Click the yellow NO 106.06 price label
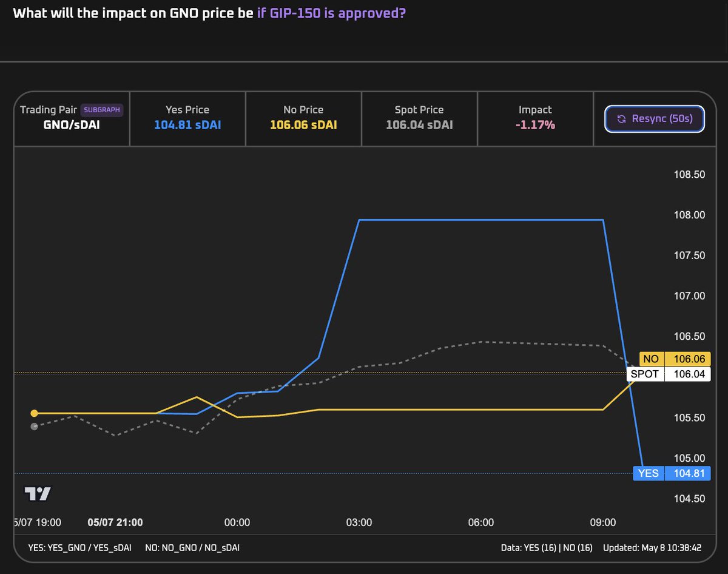728x574 pixels. [x=675, y=359]
